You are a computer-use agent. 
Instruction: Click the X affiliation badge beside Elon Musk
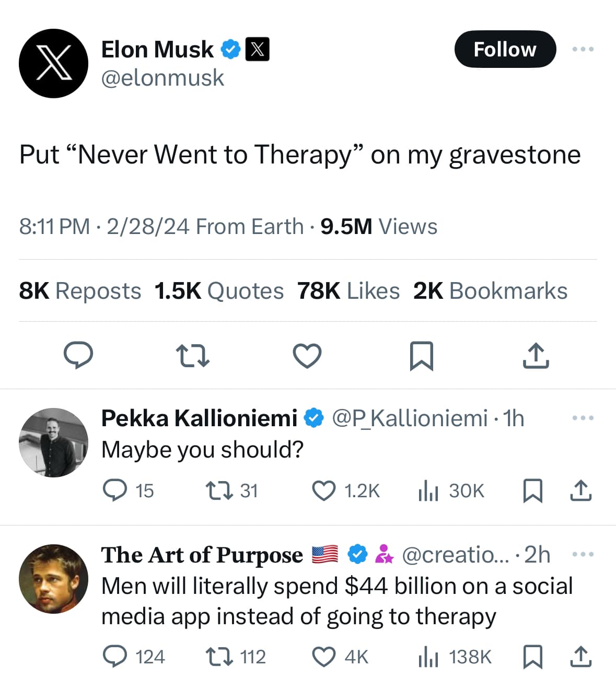pos(258,49)
